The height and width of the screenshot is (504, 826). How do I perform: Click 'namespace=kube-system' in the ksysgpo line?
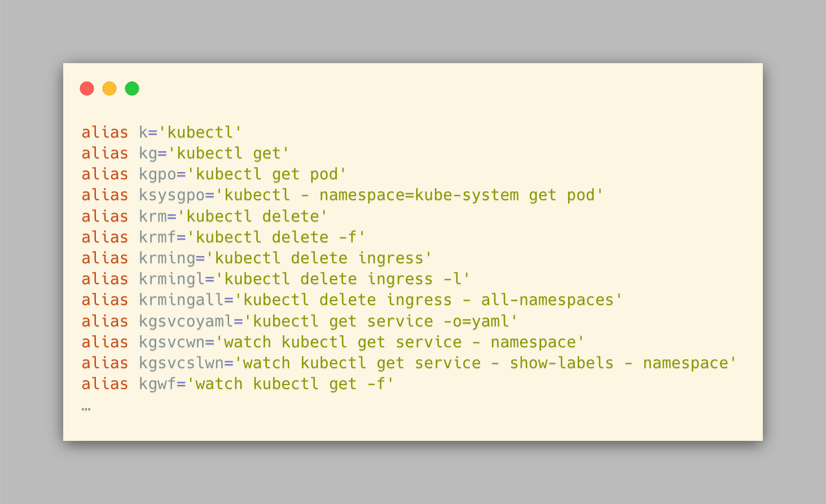tap(419, 195)
